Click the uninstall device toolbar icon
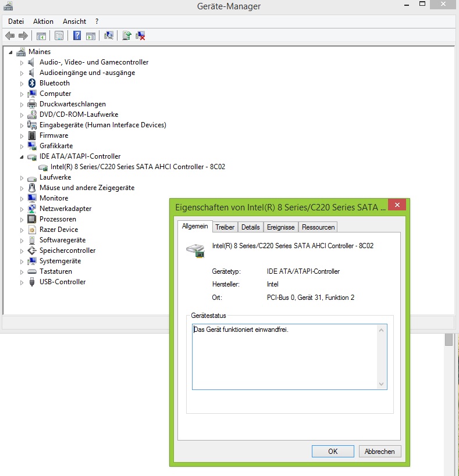Image resolution: width=459 pixels, height=476 pixels. [140, 36]
